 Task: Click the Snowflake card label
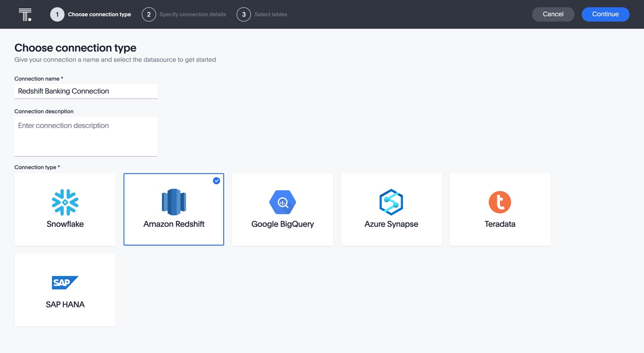(x=65, y=224)
